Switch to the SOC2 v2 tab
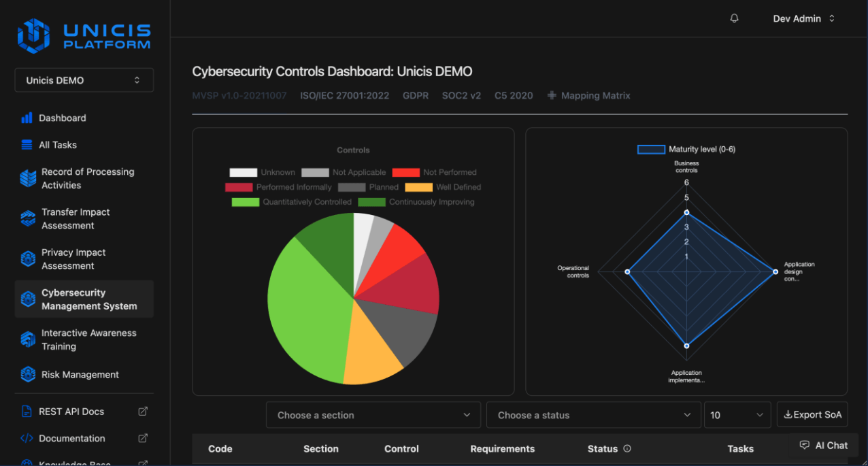Viewport: 868px width, 466px height. (462, 96)
